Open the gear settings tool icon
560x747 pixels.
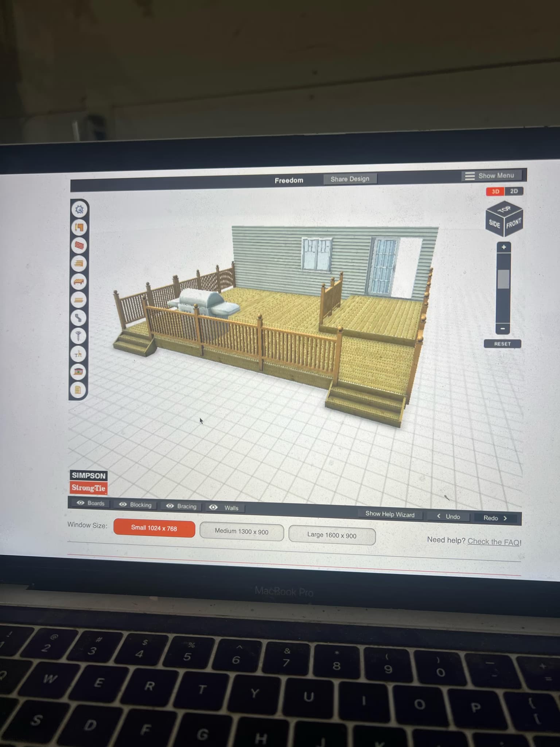pos(79,209)
